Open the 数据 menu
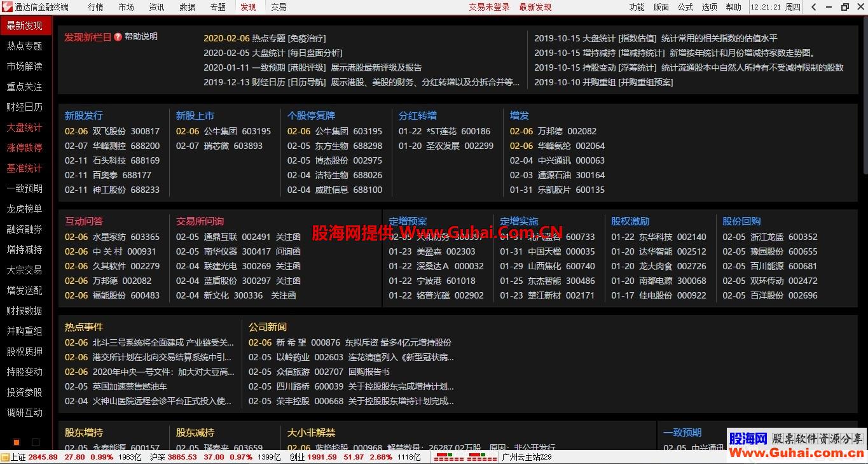This screenshot has height=464, width=868. (187, 7)
